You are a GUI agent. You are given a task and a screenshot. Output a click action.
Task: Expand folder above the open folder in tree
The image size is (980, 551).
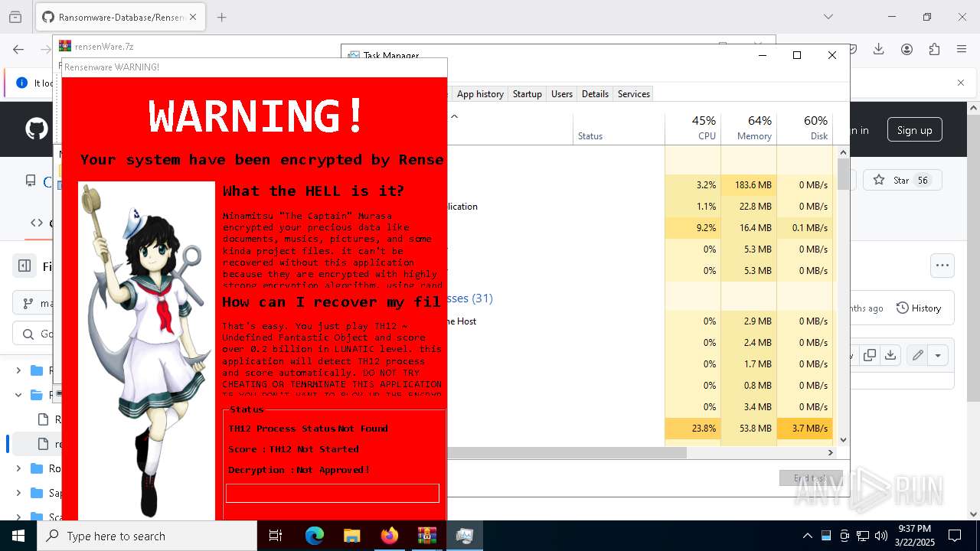[18, 370]
